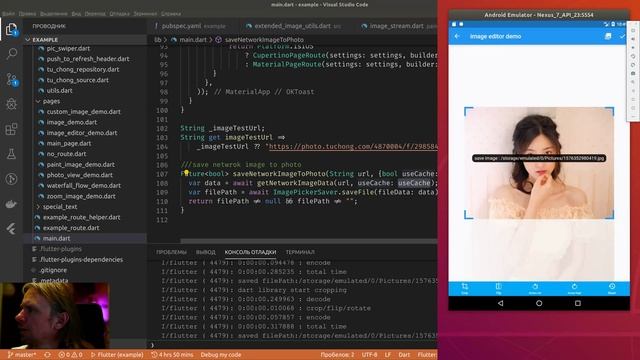Click the lightbulb code action on line 107
The height and width of the screenshot is (360, 640).
186,173
